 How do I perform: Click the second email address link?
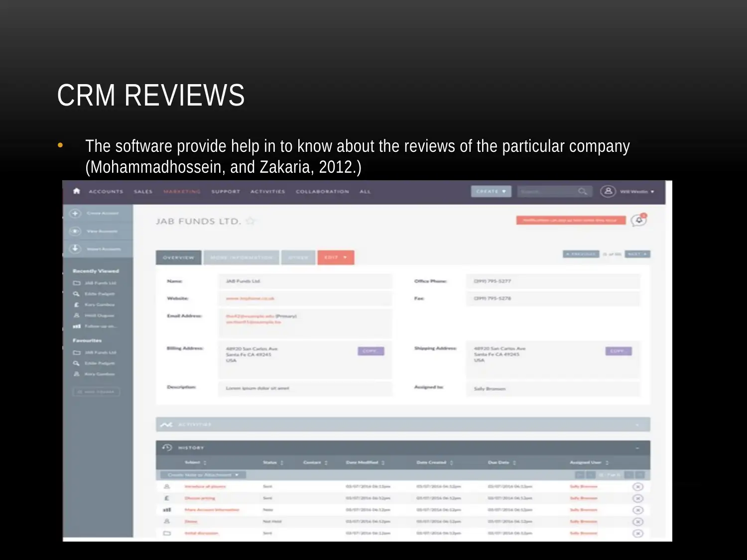coord(253,322)
